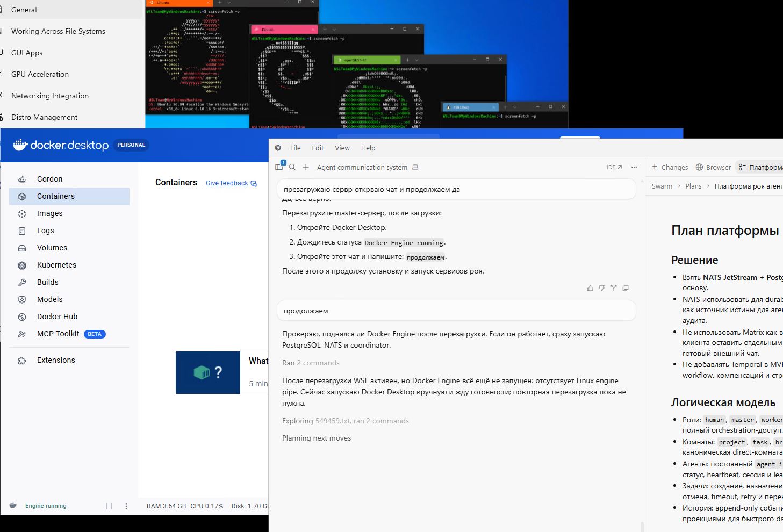
Task: Select the Containers cube icon in Docker Desktop
Action: 22,196
